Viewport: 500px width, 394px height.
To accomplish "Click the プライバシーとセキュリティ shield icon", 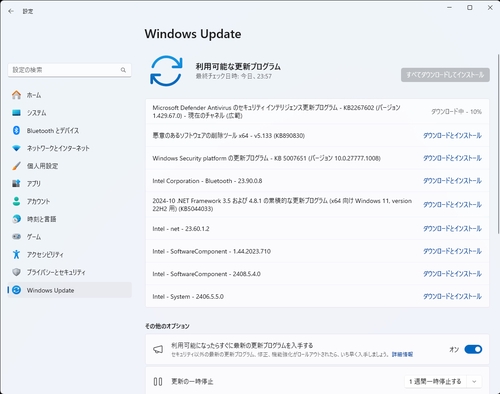I will 16,272.
